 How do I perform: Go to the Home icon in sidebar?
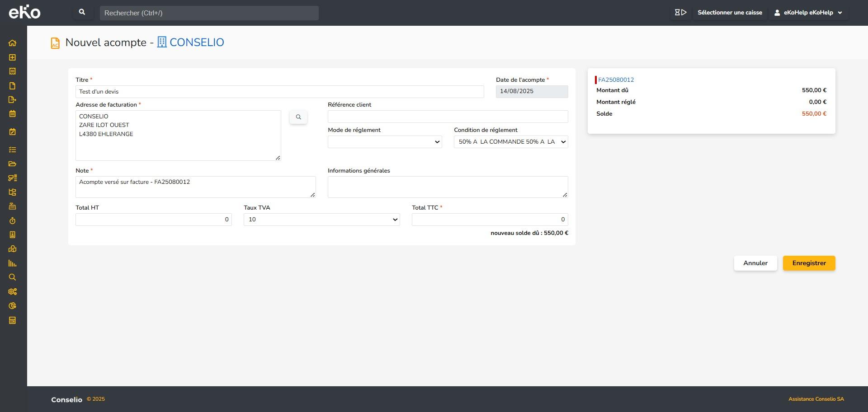[12, 43]
